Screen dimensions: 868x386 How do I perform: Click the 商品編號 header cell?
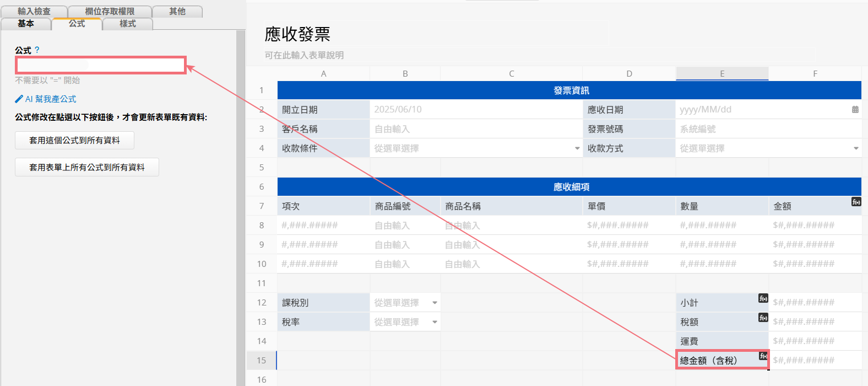(405, 206)
